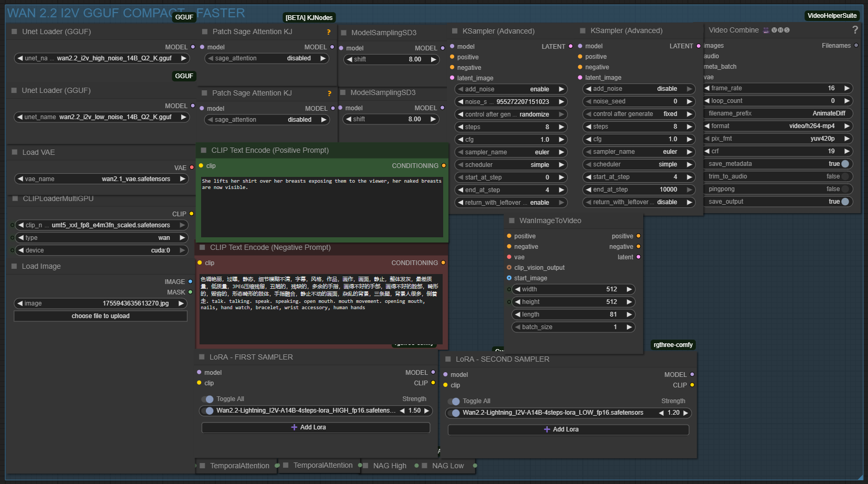The image size is (868, 484).
Task: Enable the pingpong option
Action: [x=844, y=189]
